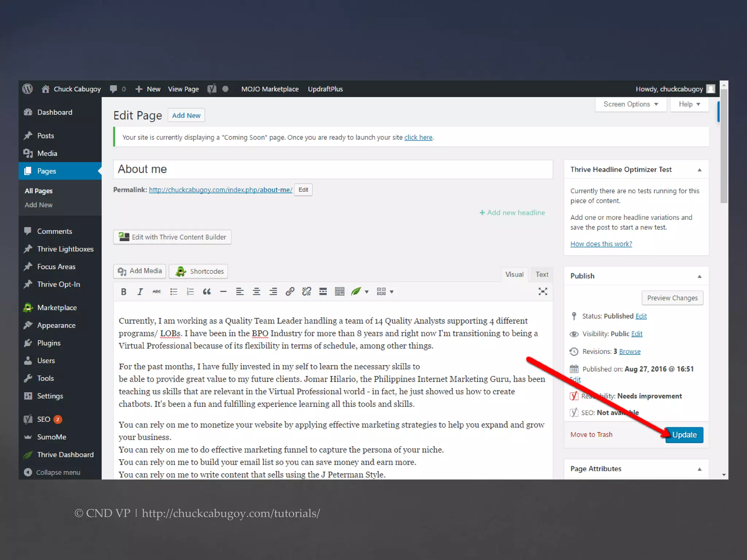Viewport: 747px width, 560px height.
Task: Enter distraction-free fullscreen mode
Action: point(543,292)
